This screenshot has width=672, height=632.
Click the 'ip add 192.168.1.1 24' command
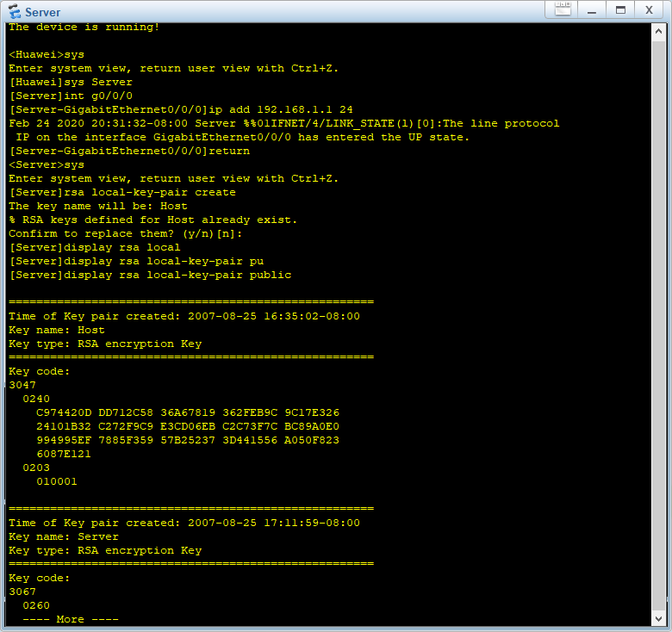(281, 109)
